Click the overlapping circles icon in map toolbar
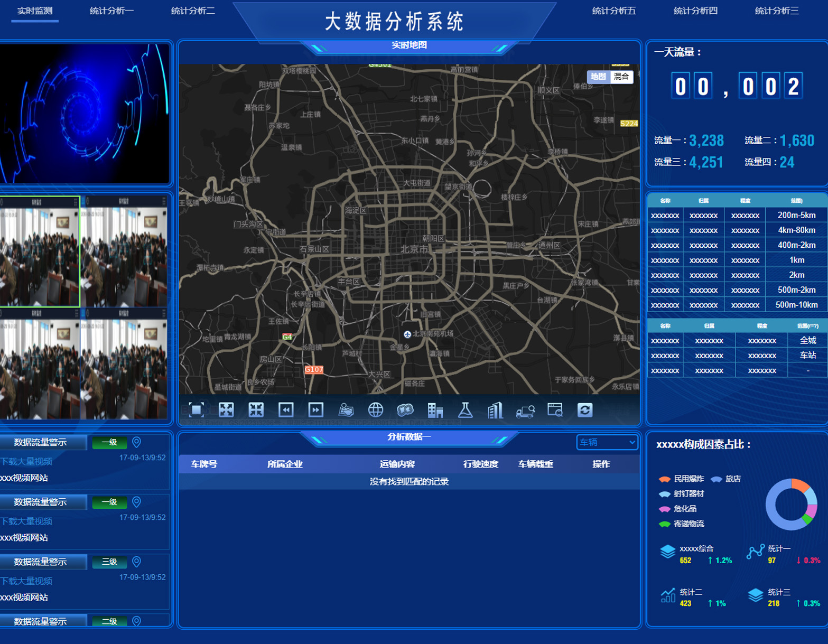Screen dimensions: 828x644 (405, 410)
